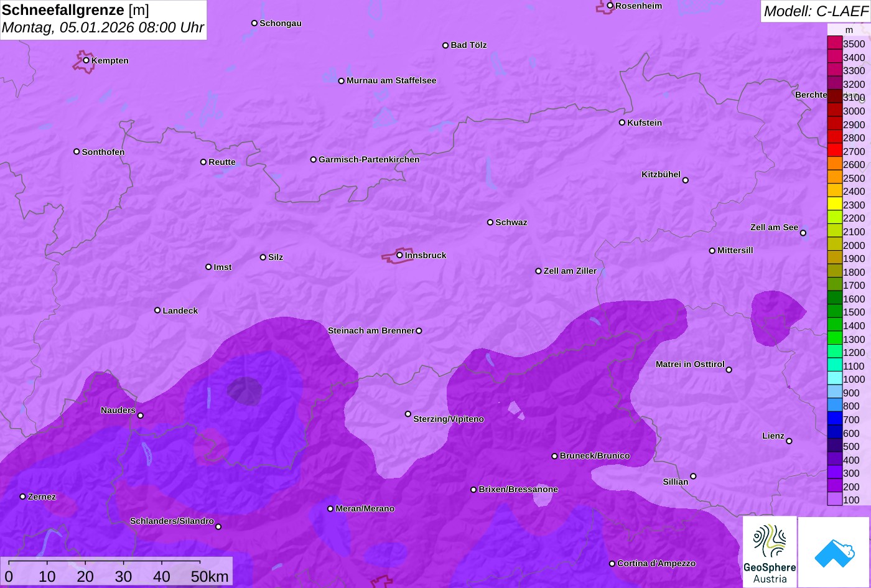Select the Kitzbühel marker dot
871x588 pixels.
(x=685, y=180)
